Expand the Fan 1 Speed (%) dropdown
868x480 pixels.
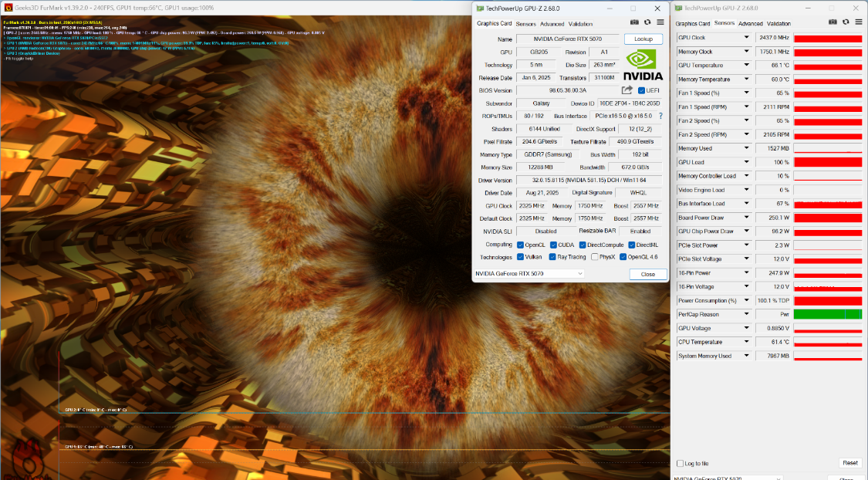(746, 93)
